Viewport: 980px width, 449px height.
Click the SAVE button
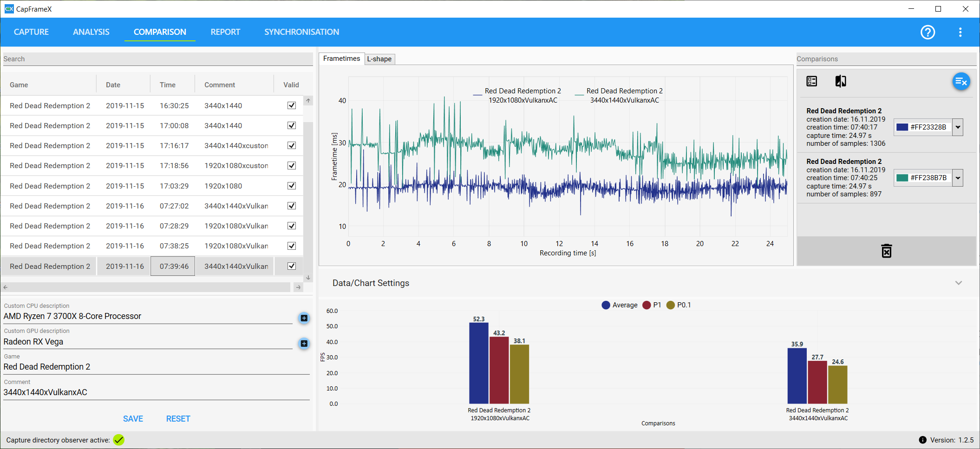133,419
